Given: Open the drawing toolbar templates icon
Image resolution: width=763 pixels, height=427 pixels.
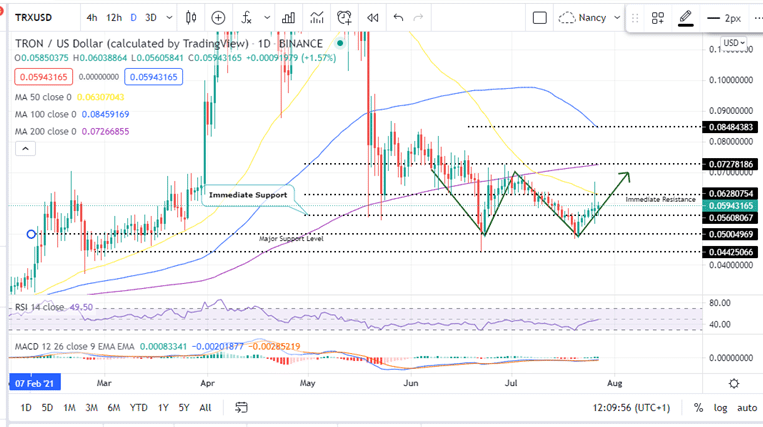Looking at the screenshot, I should (658, 18).
